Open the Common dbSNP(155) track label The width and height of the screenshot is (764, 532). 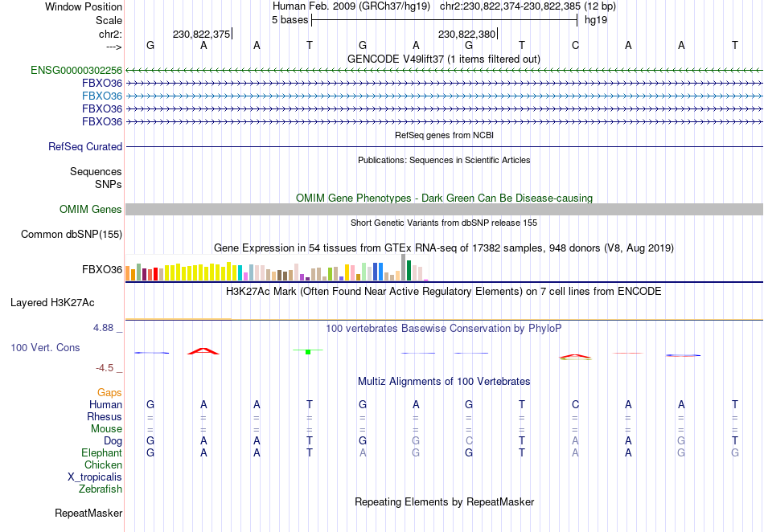click(x=71, y=234)
